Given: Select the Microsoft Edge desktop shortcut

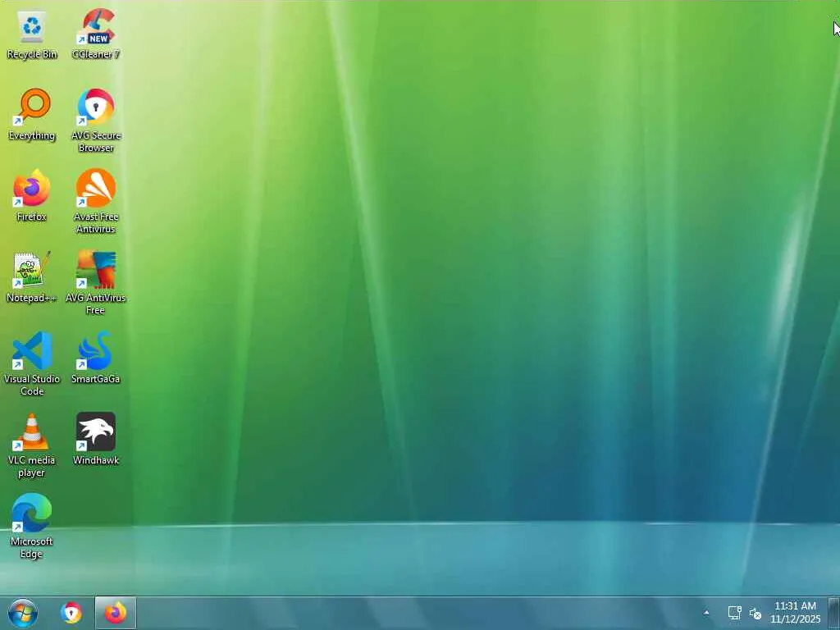Looking at the screenshot, I should point(32,527).
